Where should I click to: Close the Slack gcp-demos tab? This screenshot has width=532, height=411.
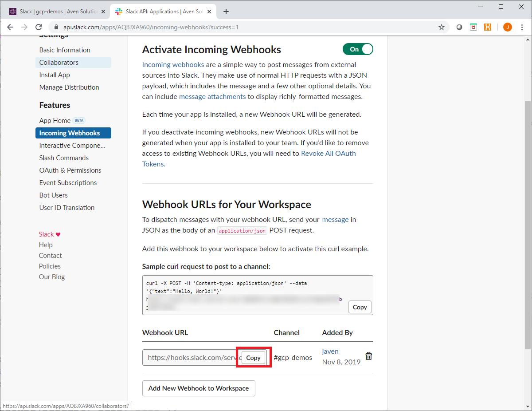click(x=104, y=12)
